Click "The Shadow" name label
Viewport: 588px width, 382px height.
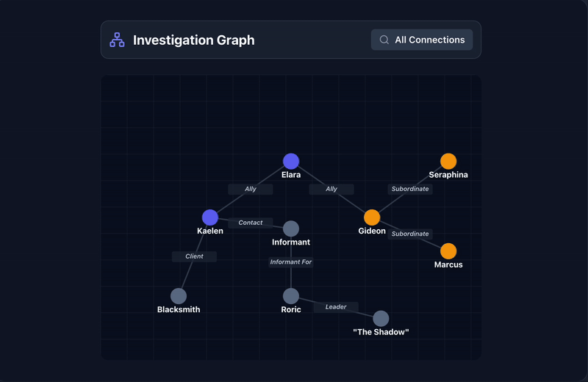pos(381,332)
